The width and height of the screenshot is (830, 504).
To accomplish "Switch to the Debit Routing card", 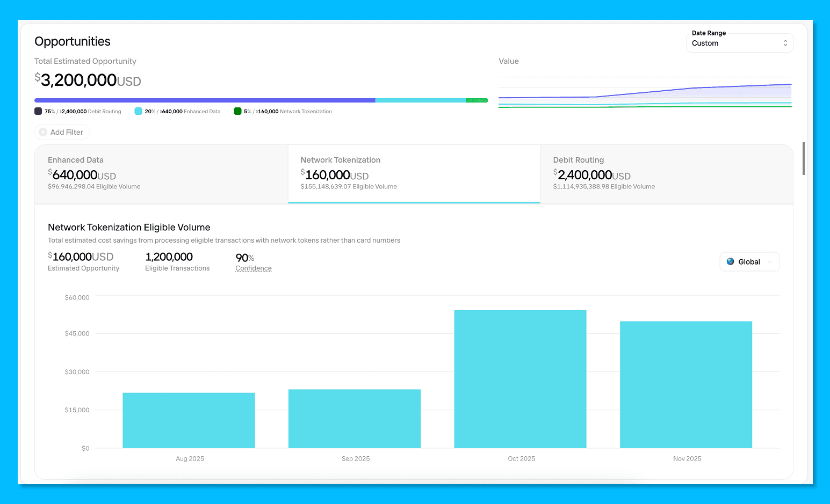I will (x=666, y=174).
